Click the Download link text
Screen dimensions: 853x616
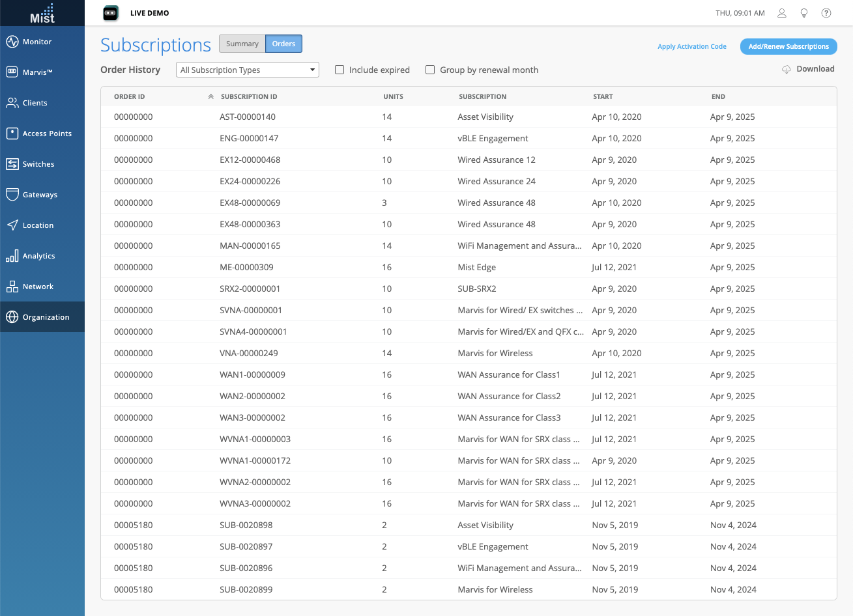click(x=816, y=69)
